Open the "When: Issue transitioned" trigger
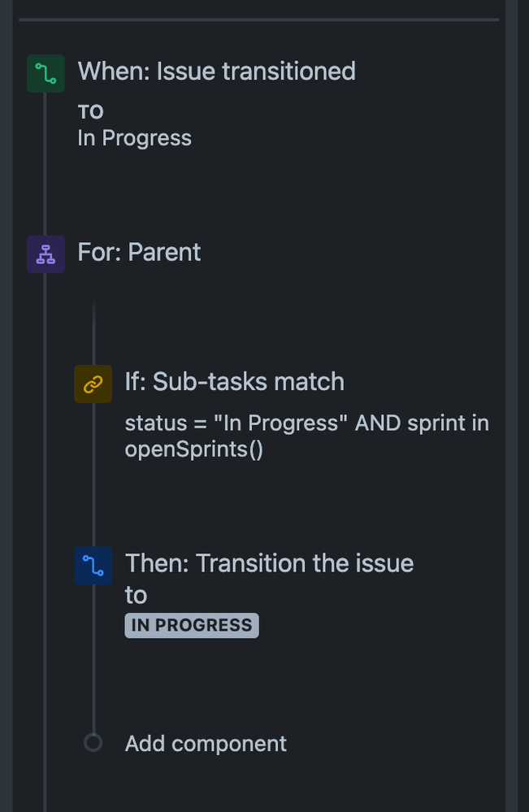This screenshot has height=812, width=529. (x=216, y=72)
